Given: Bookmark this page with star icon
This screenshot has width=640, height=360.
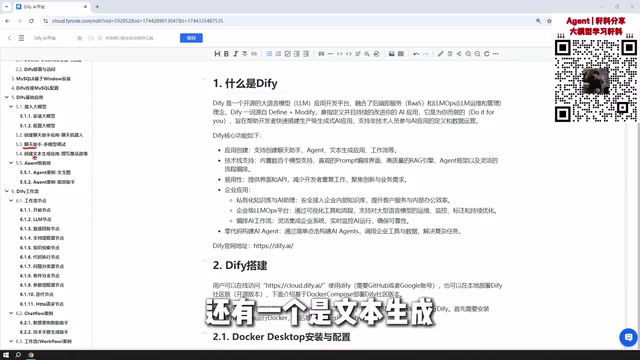Looking at the screenshot, I should click(549, 21).
